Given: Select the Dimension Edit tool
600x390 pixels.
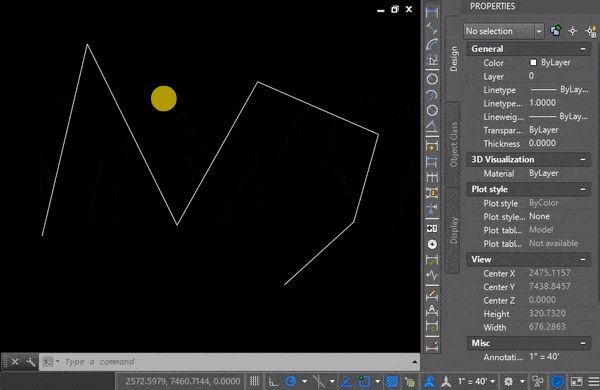Looking at the screenshot, I should click(x=432, y=294).
